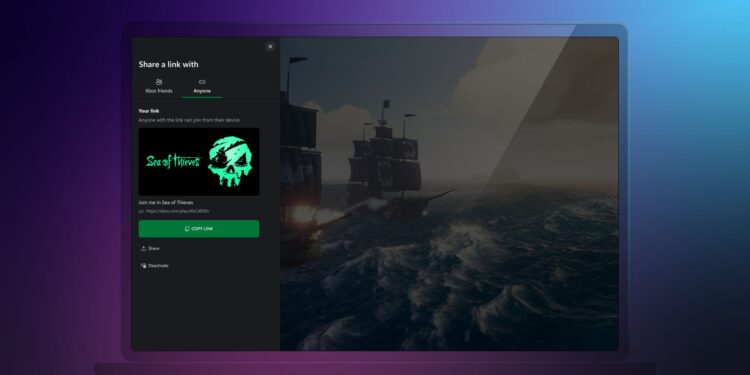This screenshot has height=375, width=750.
Task: Click the green COPY LINK button
Action: tap(199, 229)
